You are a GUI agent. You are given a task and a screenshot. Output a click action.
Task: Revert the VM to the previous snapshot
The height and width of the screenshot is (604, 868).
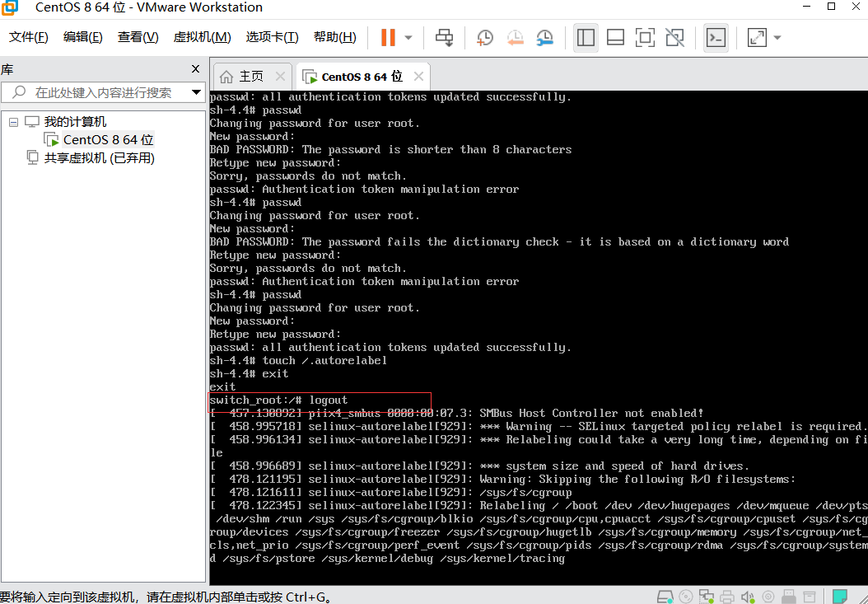click(x=515, y=38)
